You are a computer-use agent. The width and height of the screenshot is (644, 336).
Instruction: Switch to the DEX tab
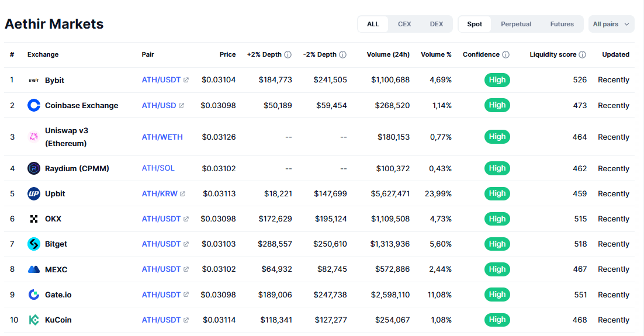coord(437,24)
